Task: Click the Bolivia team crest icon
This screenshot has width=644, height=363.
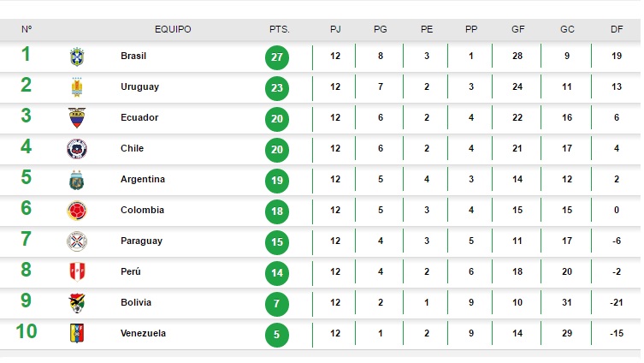Action: pyautogui.click(x=77, y=303)
